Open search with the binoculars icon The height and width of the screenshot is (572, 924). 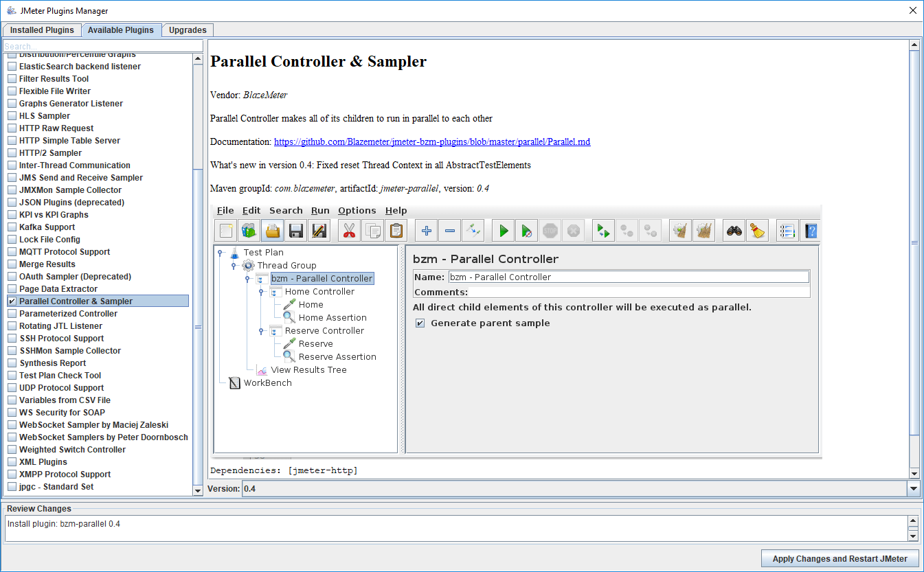[733, 230]
